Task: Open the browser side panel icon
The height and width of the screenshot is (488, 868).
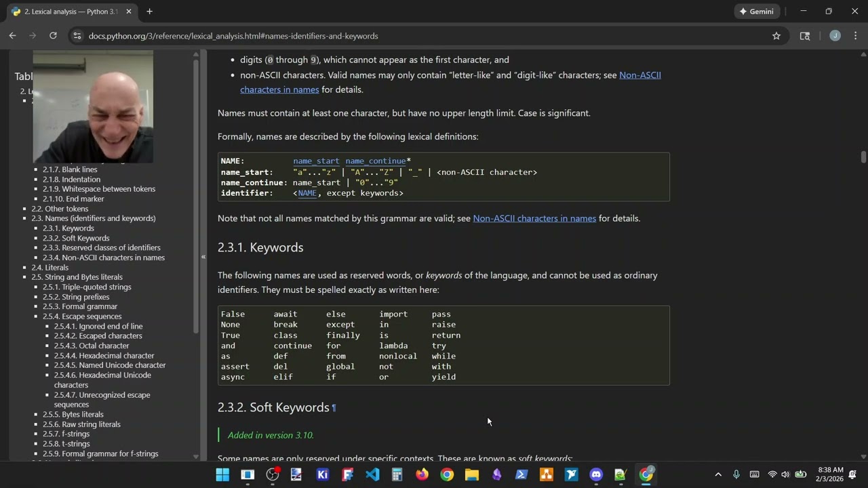Action: [x=805, y=36]
